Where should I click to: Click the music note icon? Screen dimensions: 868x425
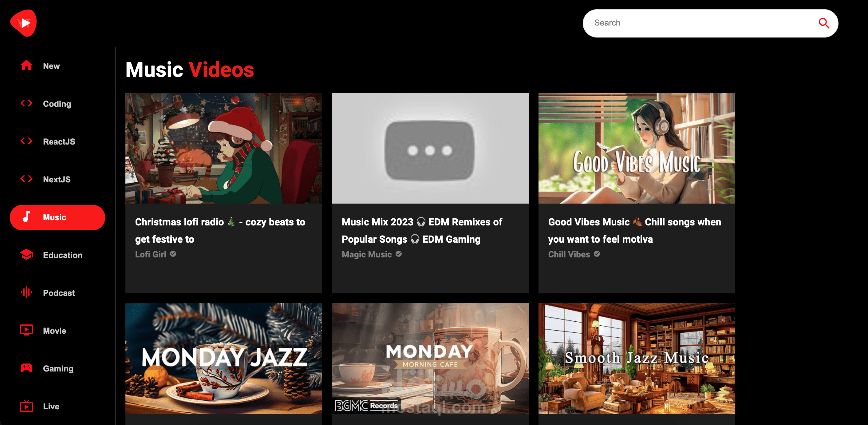[x=26, y=217]
